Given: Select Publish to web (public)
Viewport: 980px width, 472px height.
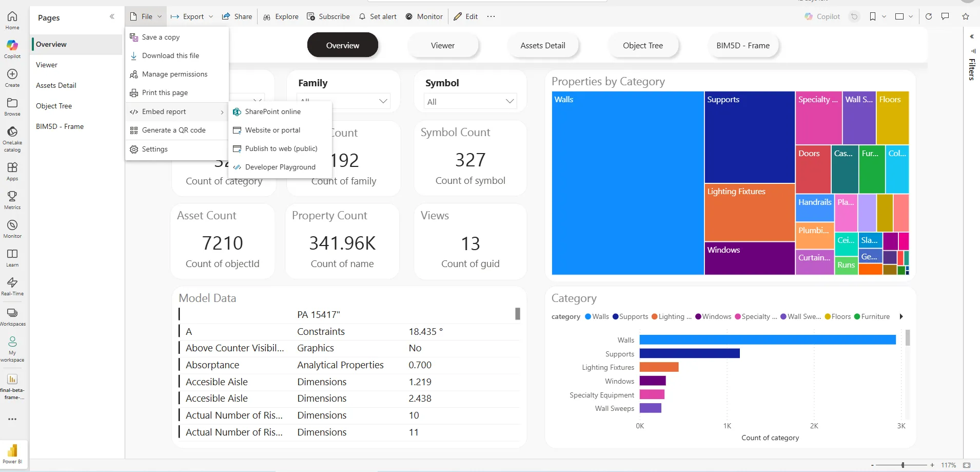Looking at the screenshot, I should (281, 148).
